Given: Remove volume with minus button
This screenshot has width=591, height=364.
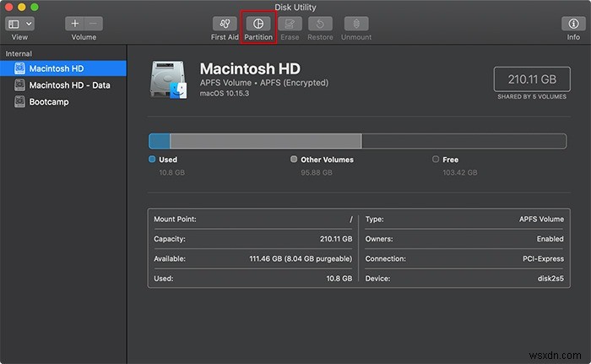Looking at the screenshot, I should tap(94, 24).
